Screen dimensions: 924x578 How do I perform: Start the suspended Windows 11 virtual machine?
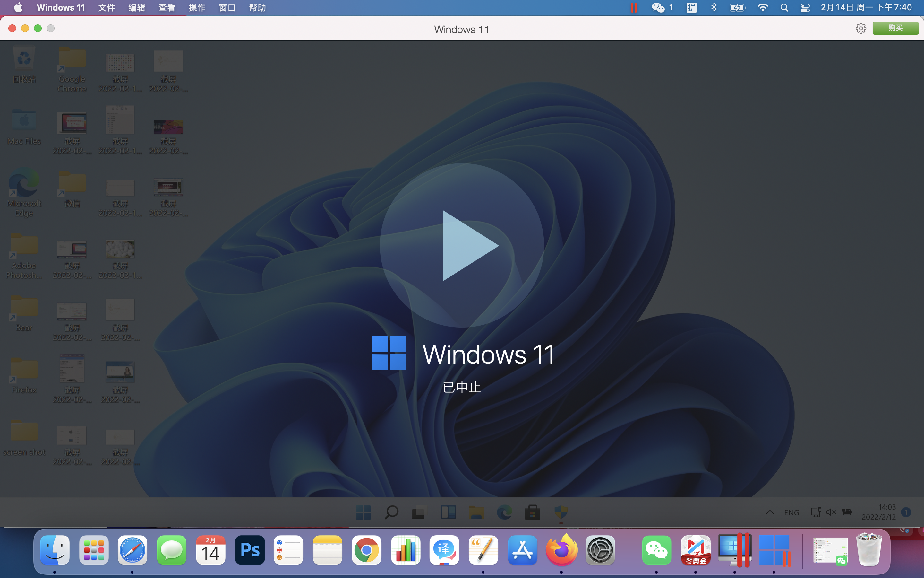click(462, 245)
